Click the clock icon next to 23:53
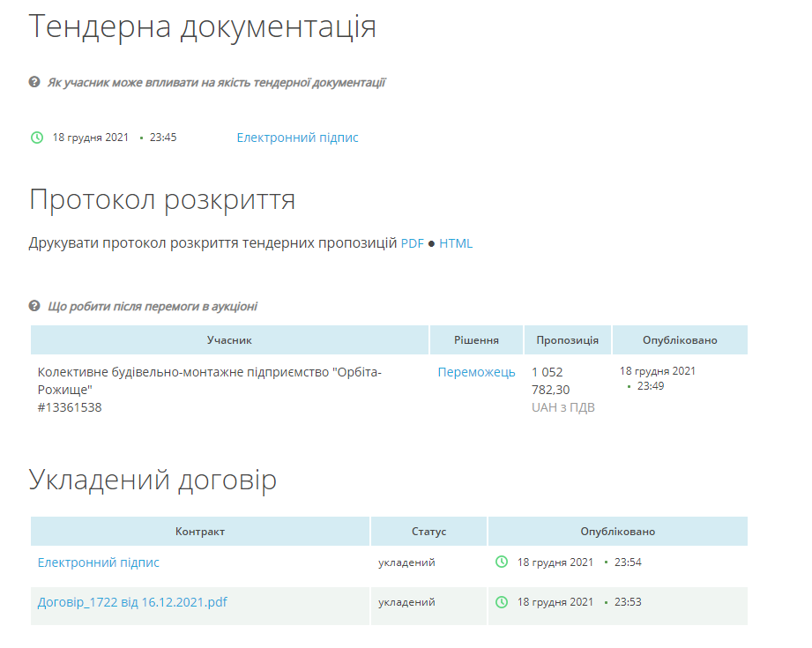Viewport: 812px width, 648px height. pyautogui.click(x=502, y=602)
